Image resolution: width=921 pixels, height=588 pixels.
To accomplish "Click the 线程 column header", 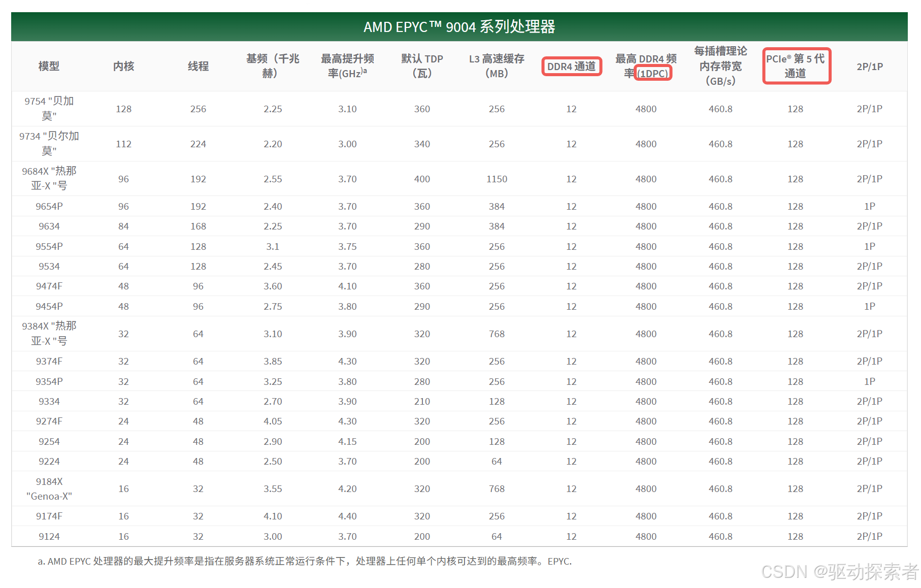I will [198, 66].
